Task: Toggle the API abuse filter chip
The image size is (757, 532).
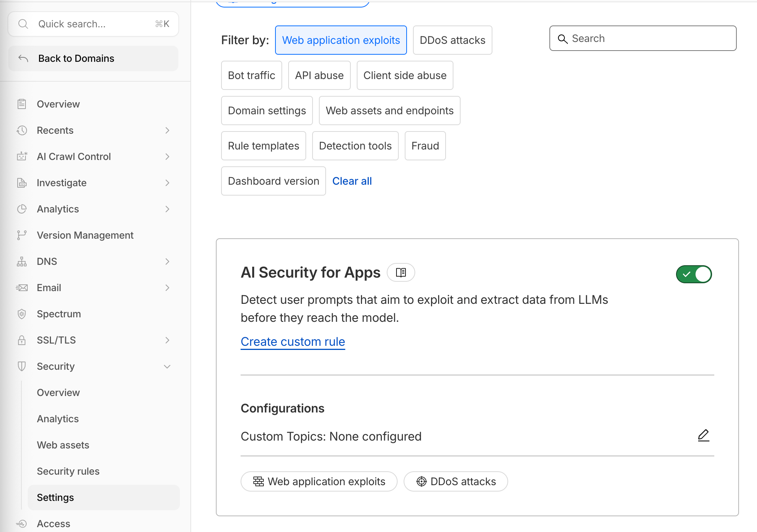Action: point(319,75)
